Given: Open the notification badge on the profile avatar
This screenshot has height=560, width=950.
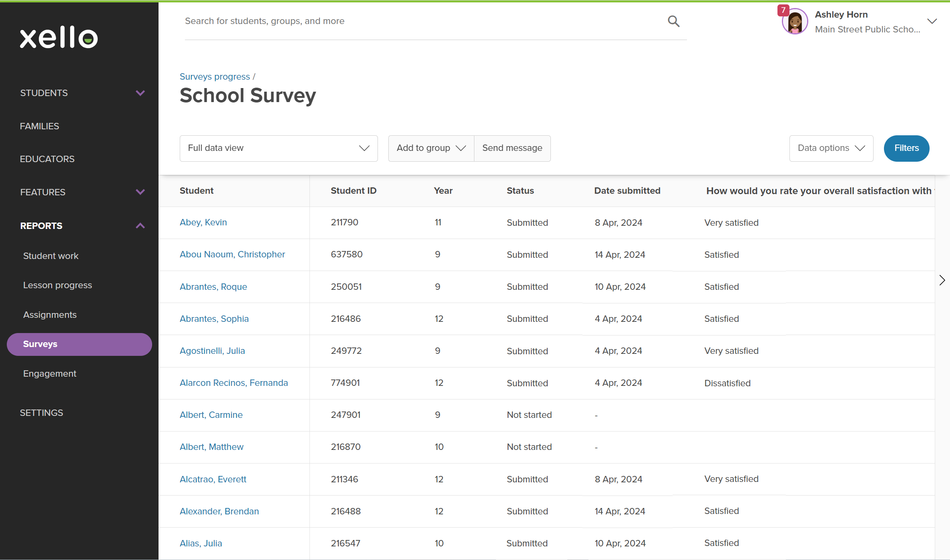Looking at the screenshot, I should click(783, 10).
